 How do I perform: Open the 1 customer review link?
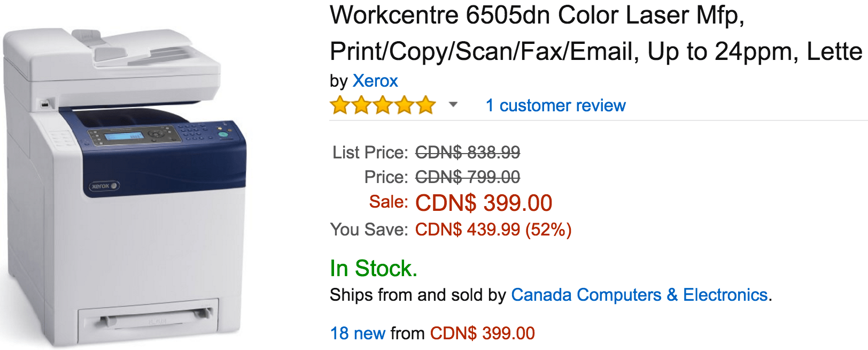pos(555,105)
